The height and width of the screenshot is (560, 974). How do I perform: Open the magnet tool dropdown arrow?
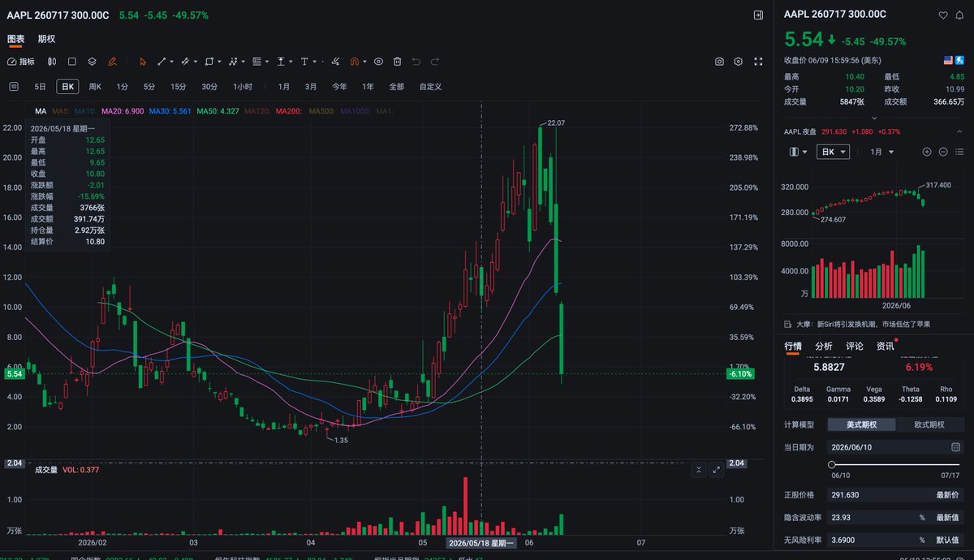(365, 62)
